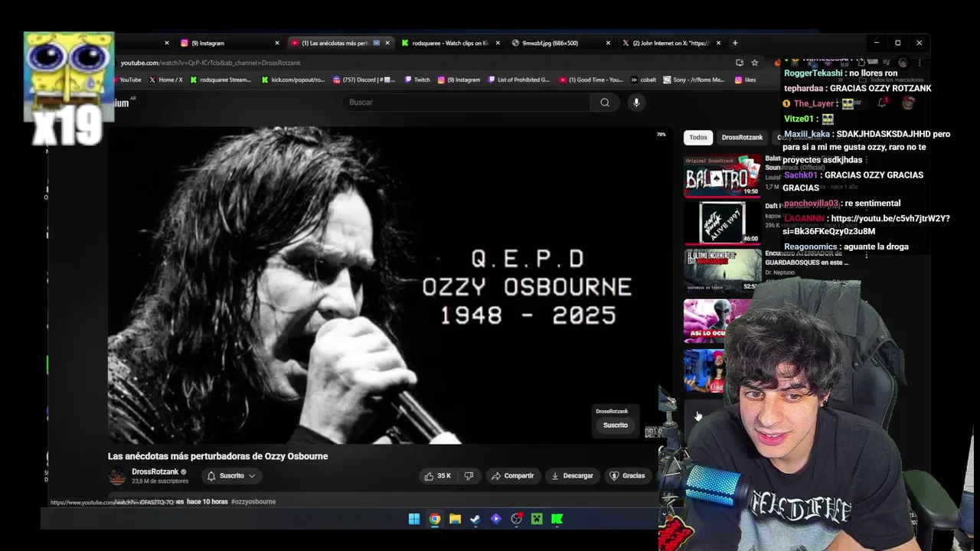
Task: Open File Explorer from the taskbar
Action: coord(455,519)
